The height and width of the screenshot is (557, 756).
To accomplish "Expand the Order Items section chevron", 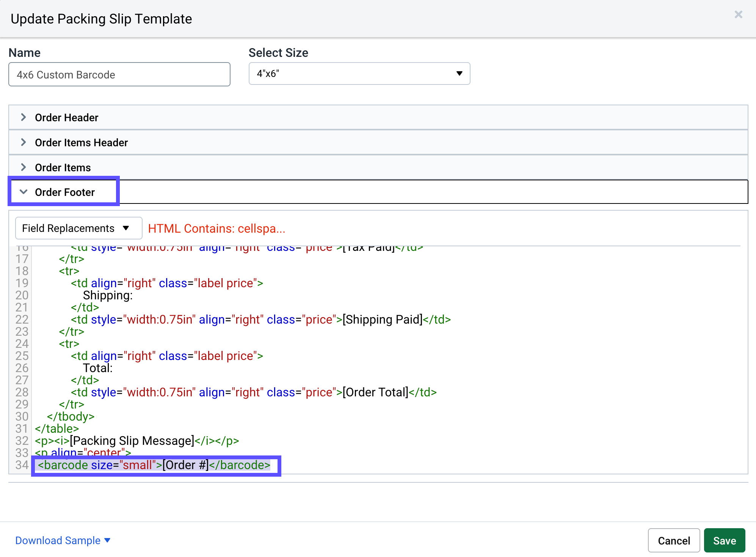I will click(24, 167).
